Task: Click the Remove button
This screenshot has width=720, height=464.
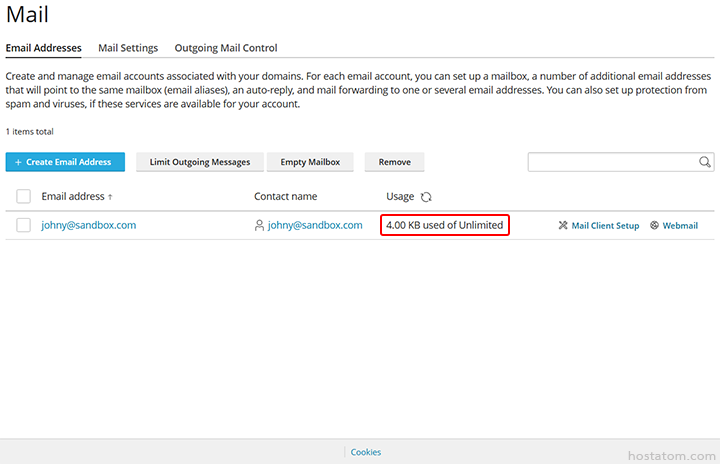Action: click(394, 162)
